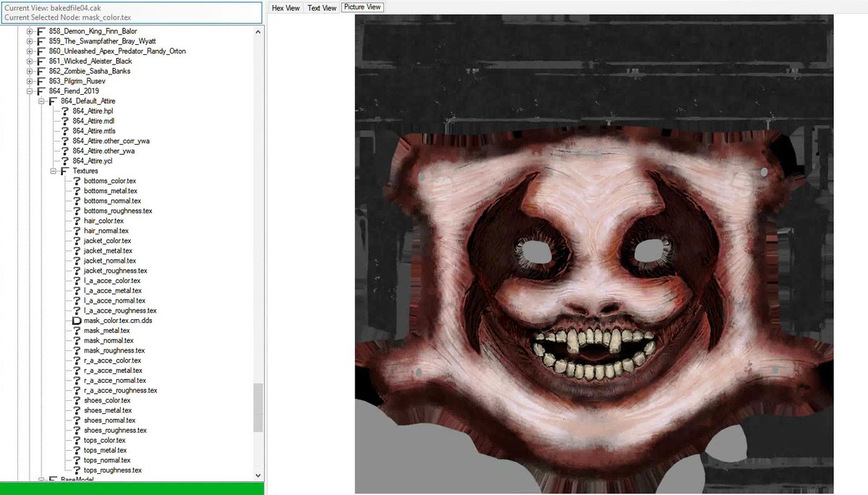Expand the 863_Pilgrim_Rusev node
This screenshot has width=868, height=495.
[x=30, y=81]
